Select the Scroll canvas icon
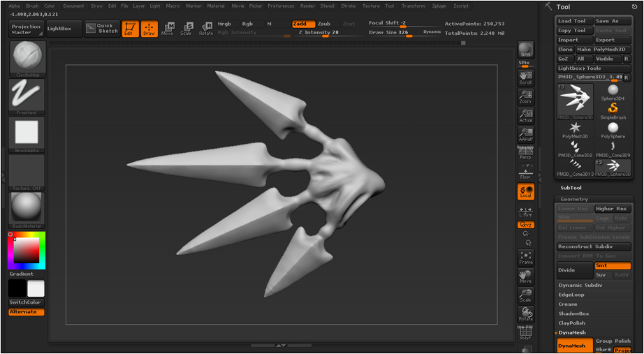Viewport: 644px width, 354px height. click(526, 78)
